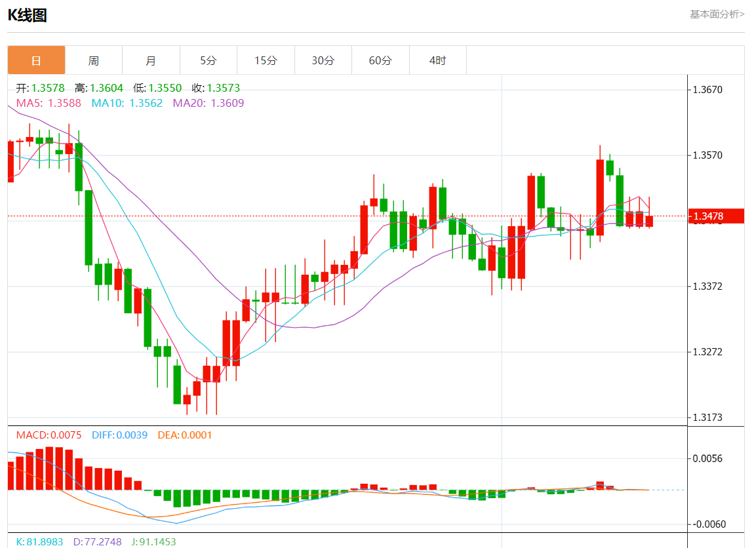Open the 基本面分析 link
Viewport: 756px width, 548px height.
click(717, 14)
